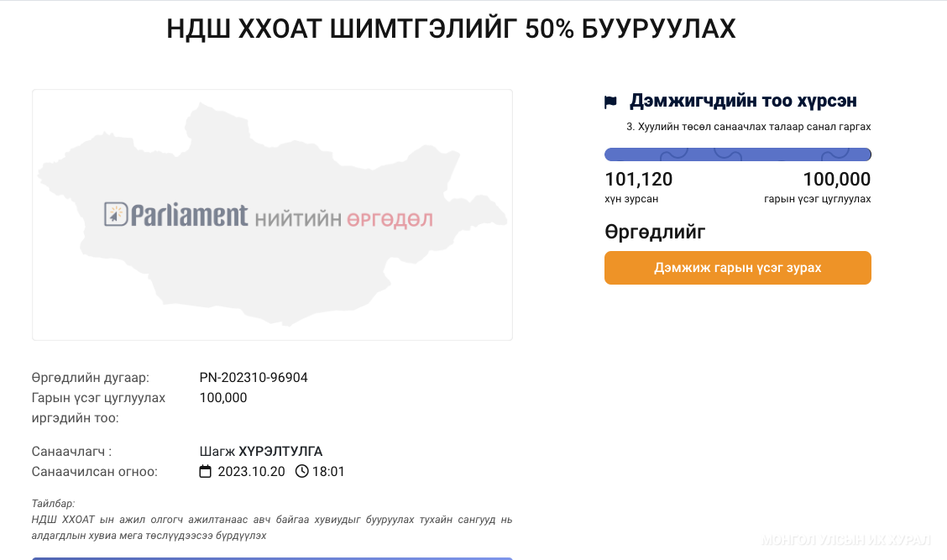
Task: Click the initiator name Шагж ХҮРЭЛТУЛГА
Action: pyautogui.click(x=261, y=451)
